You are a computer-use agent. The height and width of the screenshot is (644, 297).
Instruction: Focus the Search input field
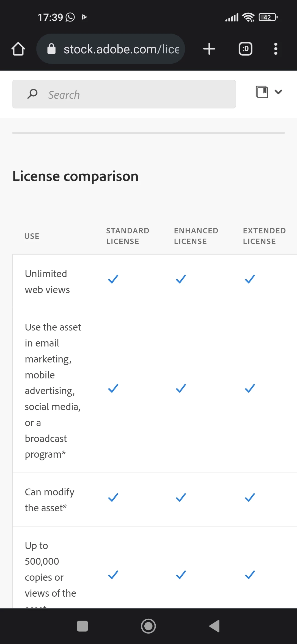(x=124, y=94)
